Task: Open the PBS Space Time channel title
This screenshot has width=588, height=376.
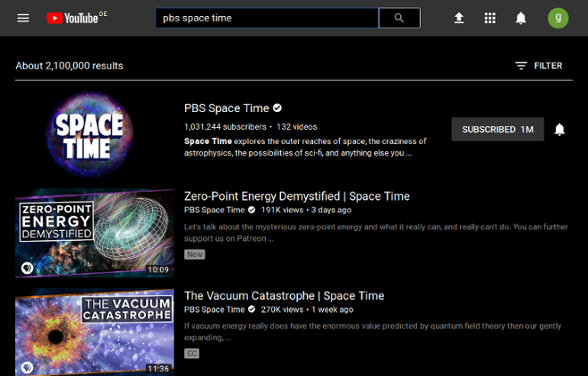Action: [226, 108]
